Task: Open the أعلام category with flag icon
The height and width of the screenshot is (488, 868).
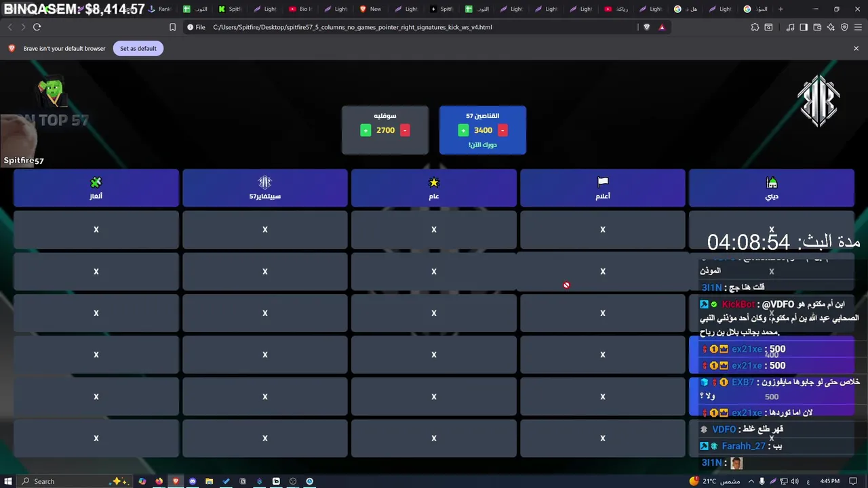Action: point(603,188)
